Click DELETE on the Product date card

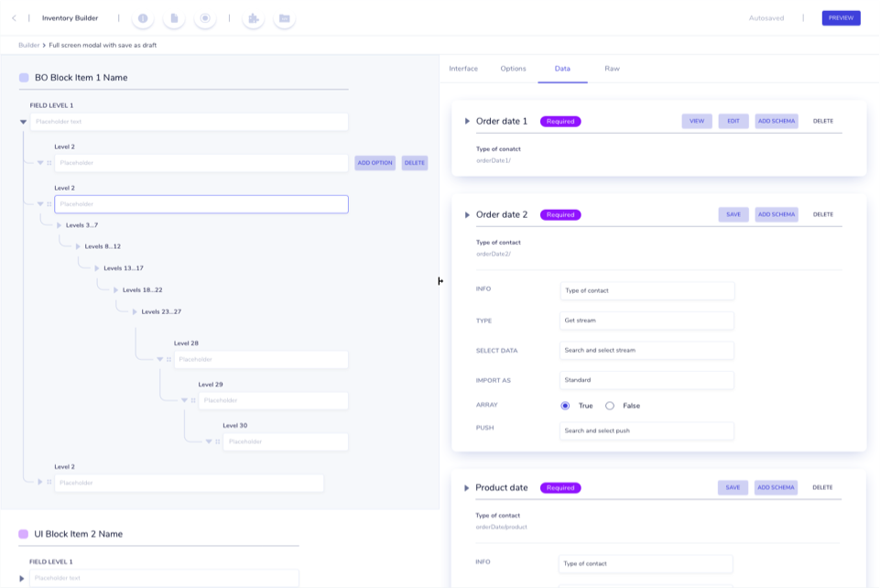coord(822,487)
